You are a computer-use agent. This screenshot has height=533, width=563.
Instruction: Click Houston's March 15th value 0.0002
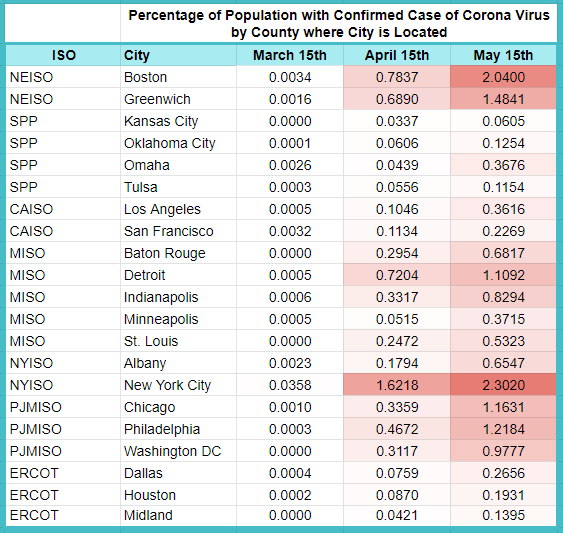pos(290,495)
